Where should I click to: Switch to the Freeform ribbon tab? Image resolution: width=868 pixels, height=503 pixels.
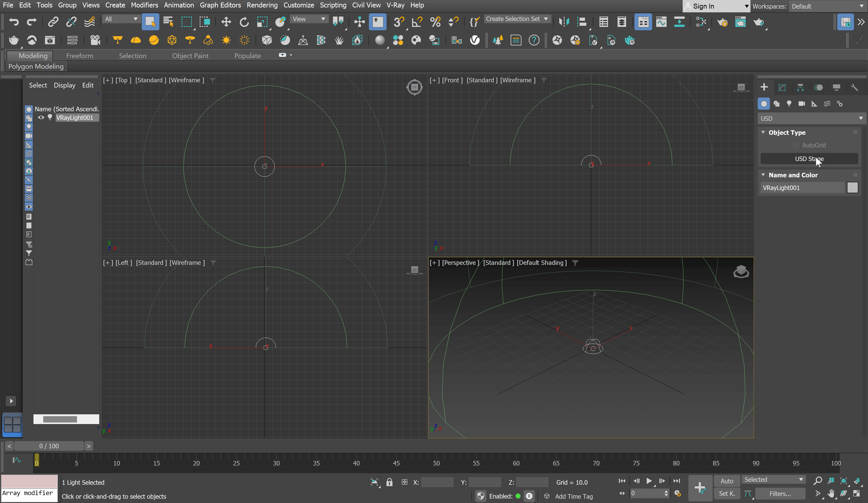point(80,55)
